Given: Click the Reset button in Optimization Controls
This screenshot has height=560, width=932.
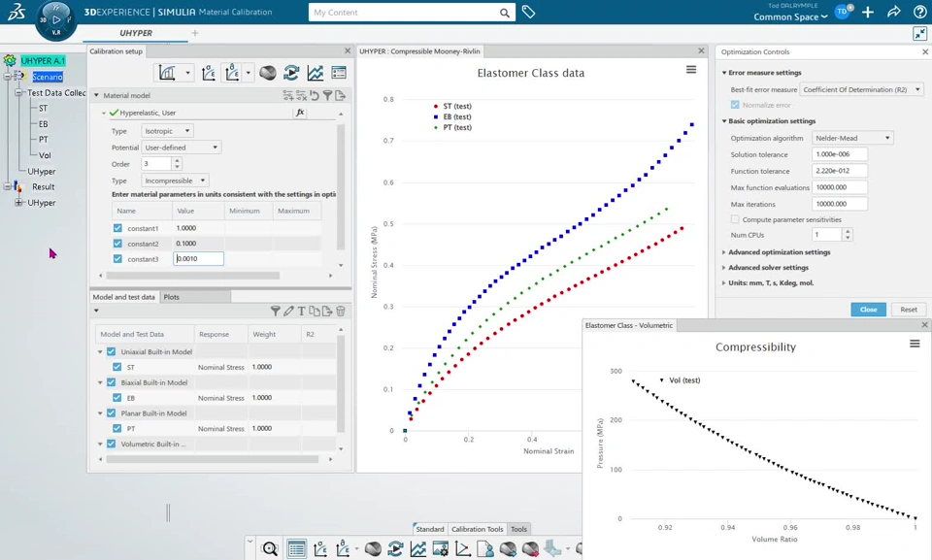Looking at the screenshot, I should pos(909,310).
